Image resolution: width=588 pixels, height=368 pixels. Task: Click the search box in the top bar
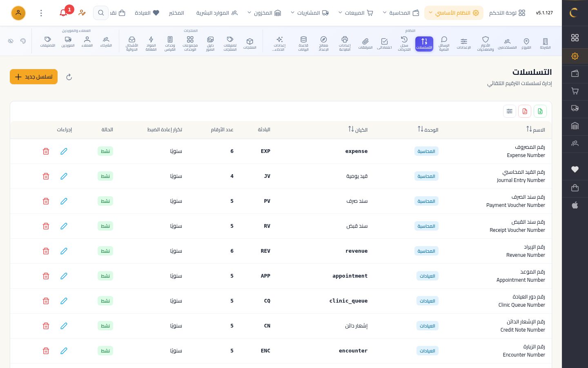click(101, 13)
